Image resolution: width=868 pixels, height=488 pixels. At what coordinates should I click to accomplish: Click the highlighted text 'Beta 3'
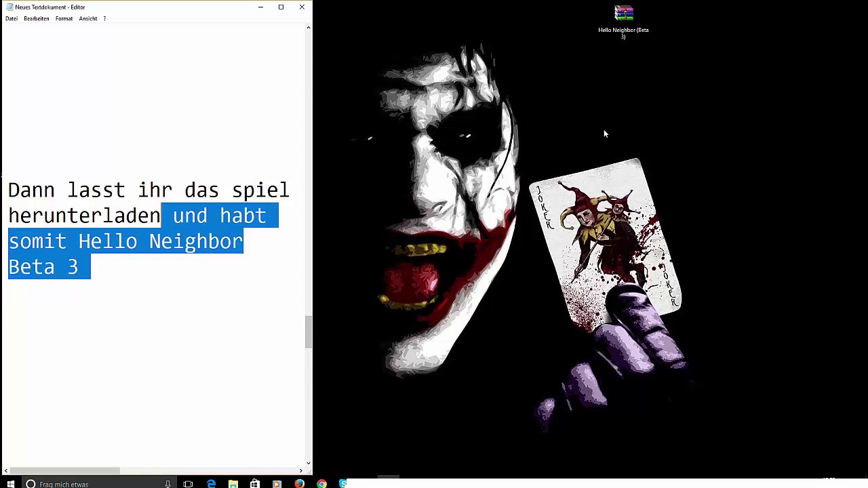43,267
